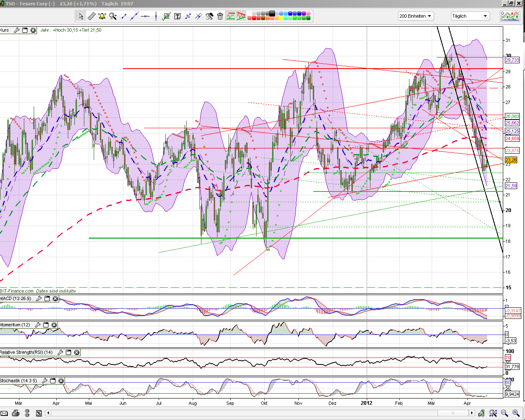Select the horizontal line drawing tool
The image size is (525, 420).
click(145, 16)
